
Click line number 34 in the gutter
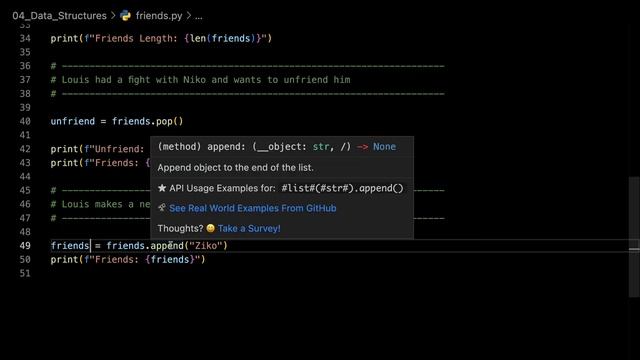tap(25, 38)
